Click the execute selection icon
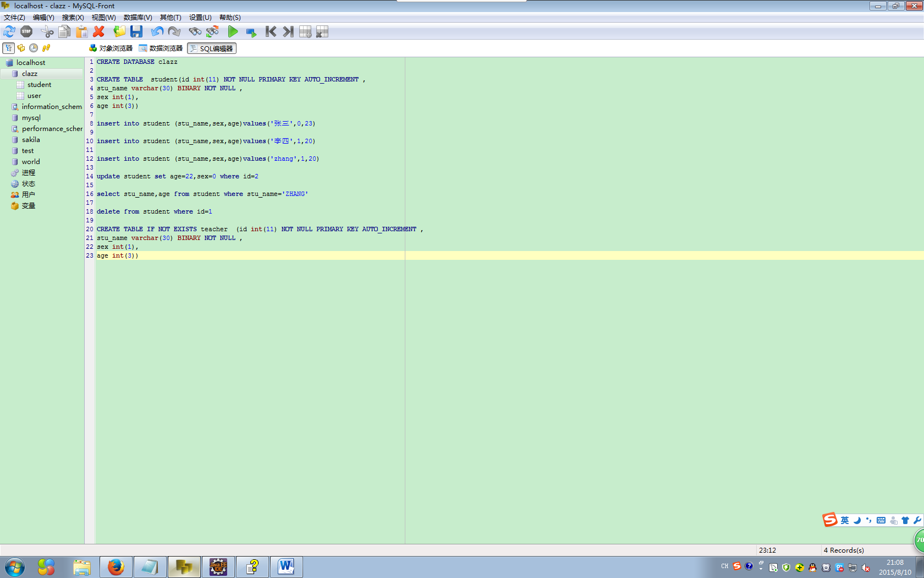The height and width of the screenshot is (578, 924). (x=251, y=32)
